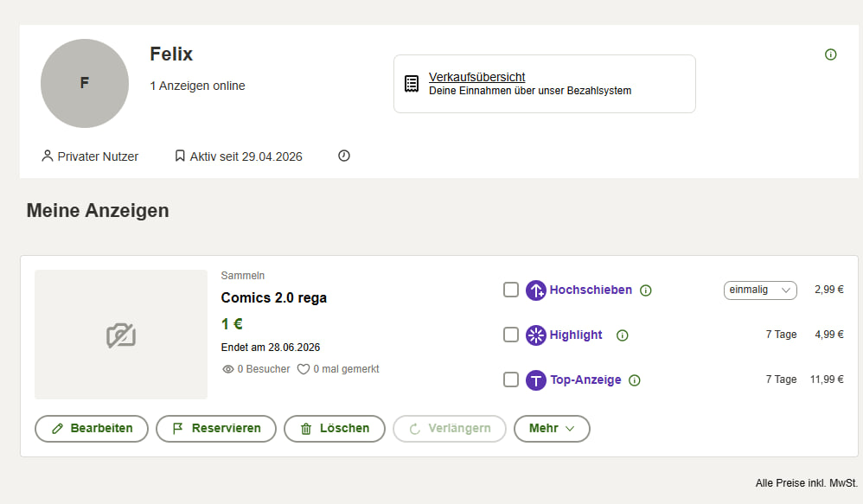Click the Bearbeiten button
Viewport: 863px width, 504px height.
point(92,429)
